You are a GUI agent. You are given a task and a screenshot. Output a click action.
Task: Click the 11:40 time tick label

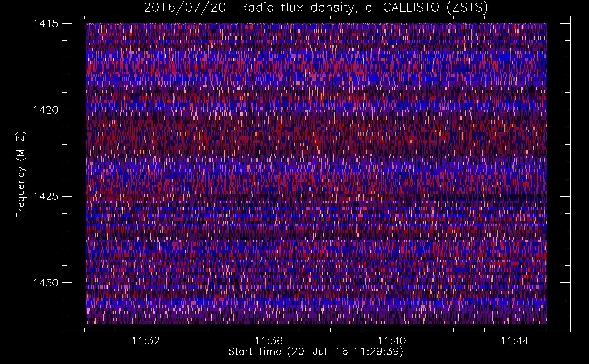tap(392, 341)
